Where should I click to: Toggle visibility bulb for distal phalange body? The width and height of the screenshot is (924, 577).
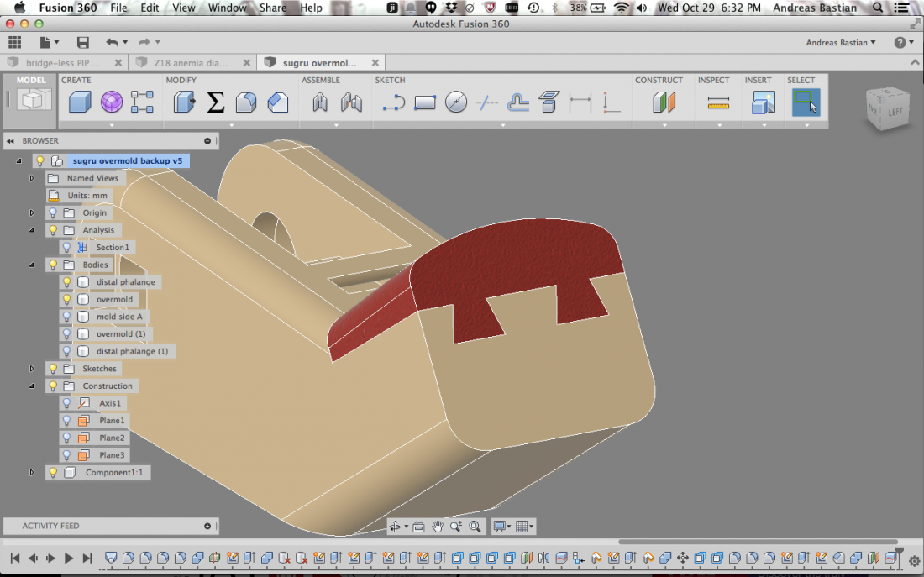point(67,282)
